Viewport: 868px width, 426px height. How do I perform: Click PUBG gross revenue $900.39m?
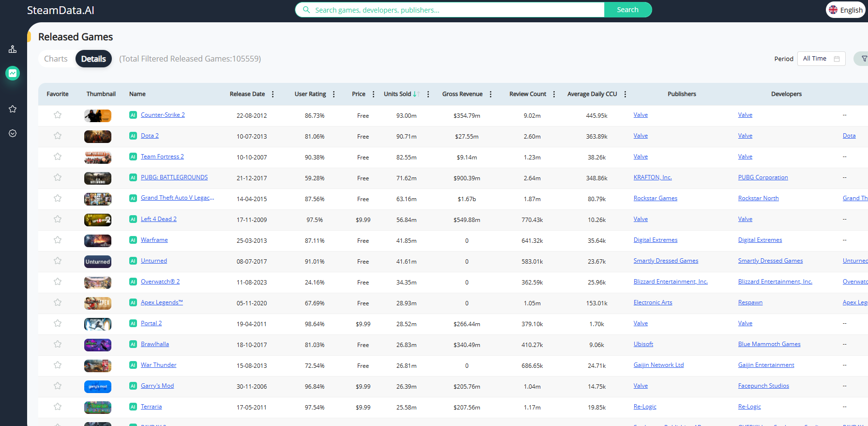[467, 178]
